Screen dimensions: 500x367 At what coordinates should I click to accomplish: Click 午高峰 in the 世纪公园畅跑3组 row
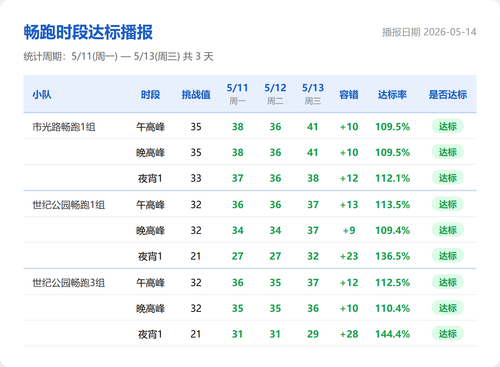(x=150, y=283)
